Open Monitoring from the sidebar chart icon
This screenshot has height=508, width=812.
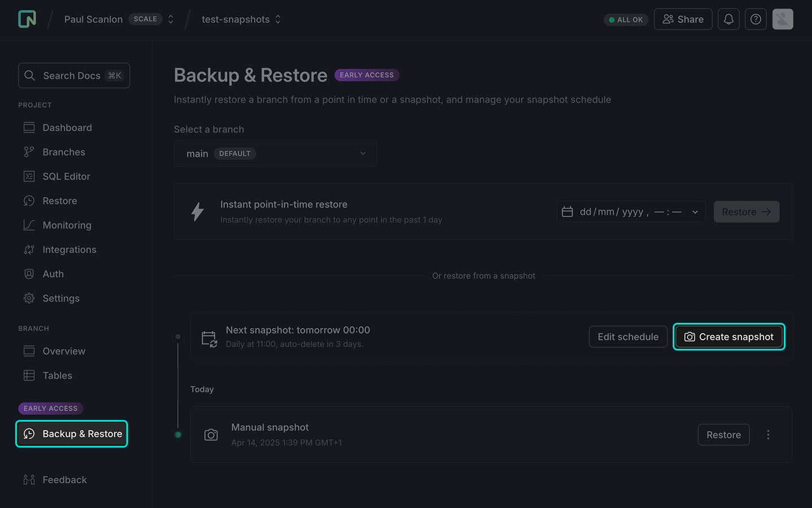(29, 225)
